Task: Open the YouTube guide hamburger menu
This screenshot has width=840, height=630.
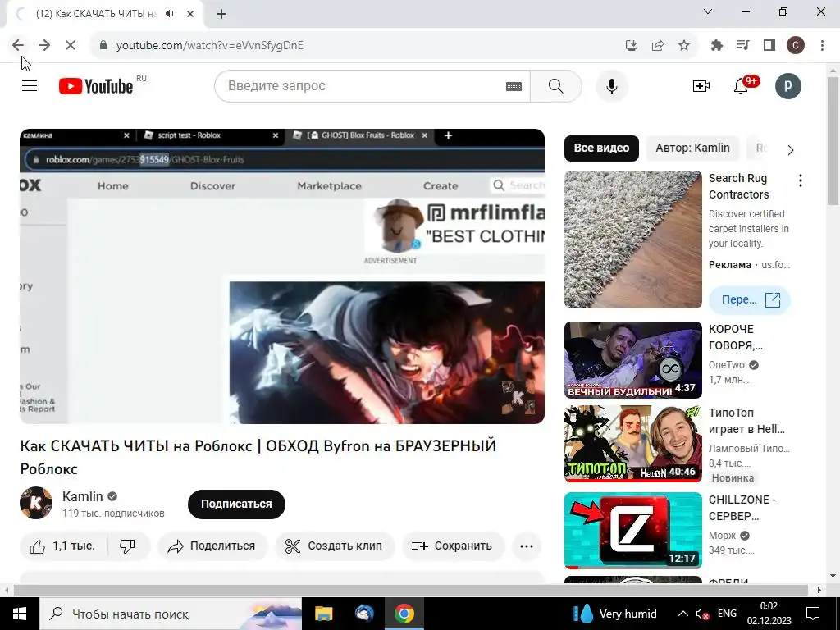Action: point(30,85)
